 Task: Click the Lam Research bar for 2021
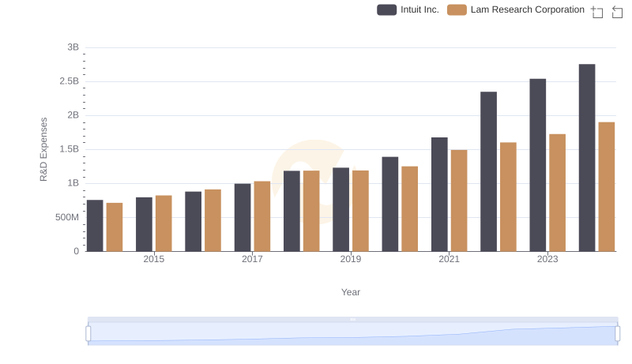tap(459, 201)
